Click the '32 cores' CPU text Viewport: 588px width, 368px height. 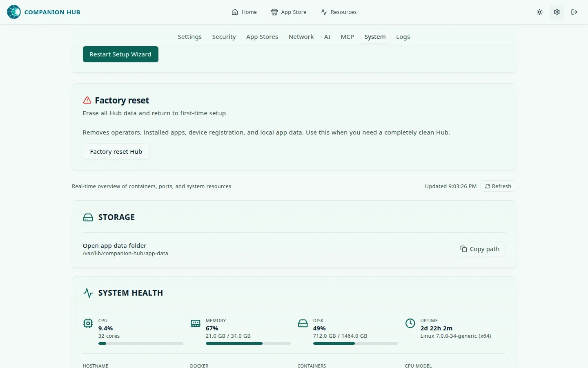click(x=109, y=336)
